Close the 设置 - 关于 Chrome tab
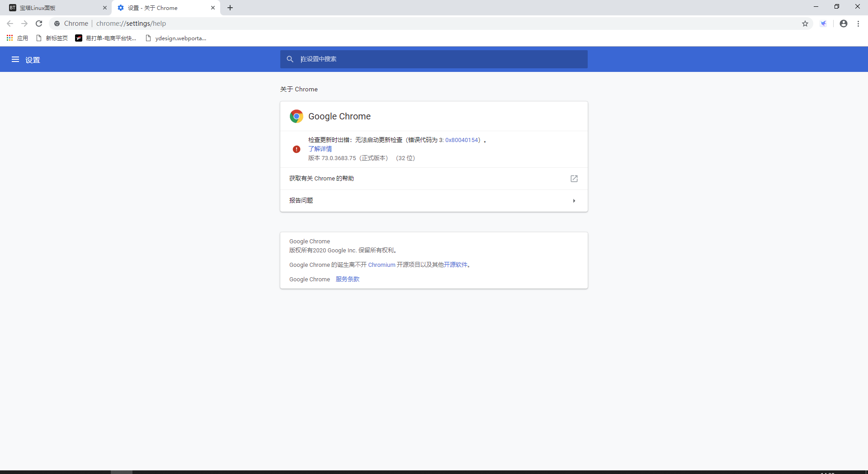This screenshot has height=474, width=868. [213, 8]
